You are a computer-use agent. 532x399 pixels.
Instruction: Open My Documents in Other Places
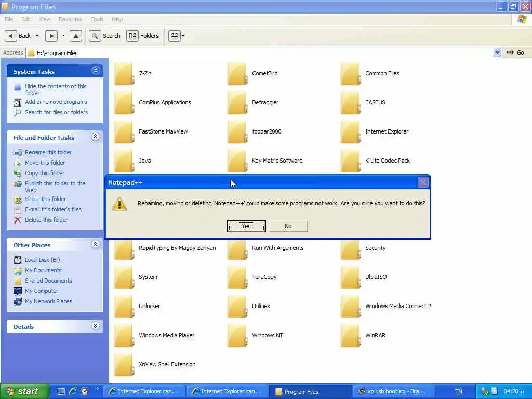click(x=43, y=270)
